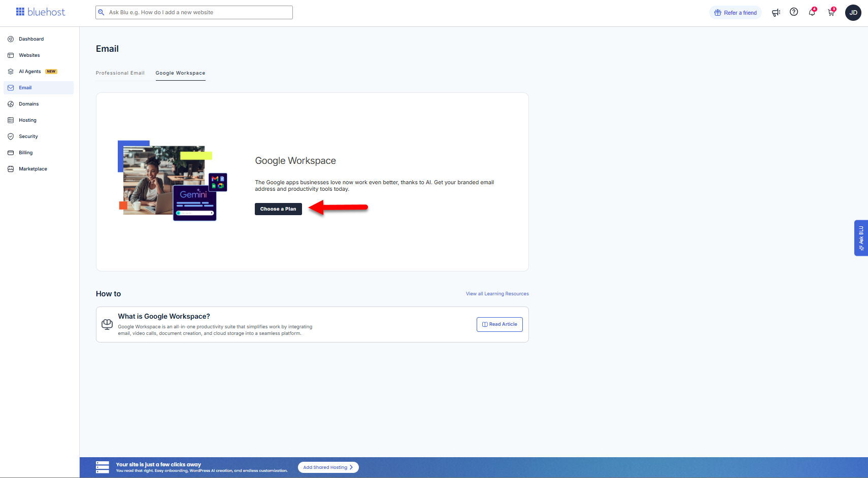Click the What is Google Workspace? title
The height and width of the screenshot is (478, 868).
point(164,317)
